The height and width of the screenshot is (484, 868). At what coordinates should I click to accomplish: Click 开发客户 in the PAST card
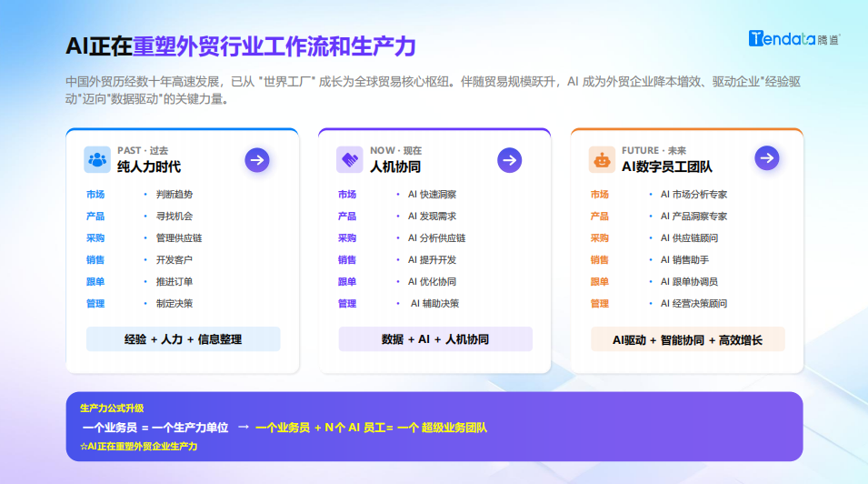175,260
